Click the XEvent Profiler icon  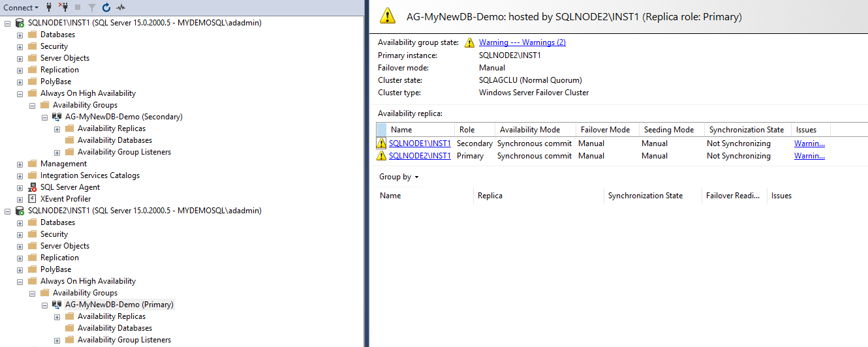(x=33, y=199)
